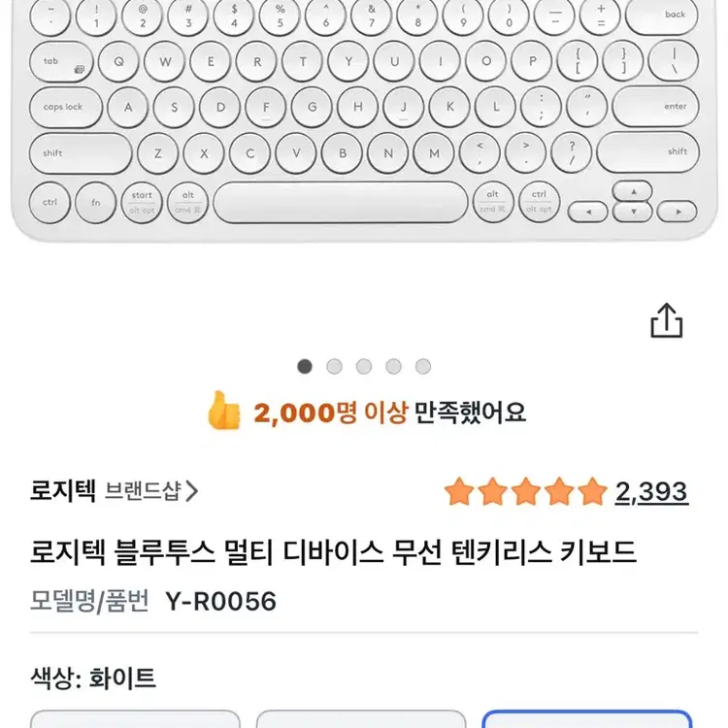The width and height of the screenshot is (728, 728).
Task: Tap the 2,000명 이상 만족했어요 text
Action: (389, 413)
